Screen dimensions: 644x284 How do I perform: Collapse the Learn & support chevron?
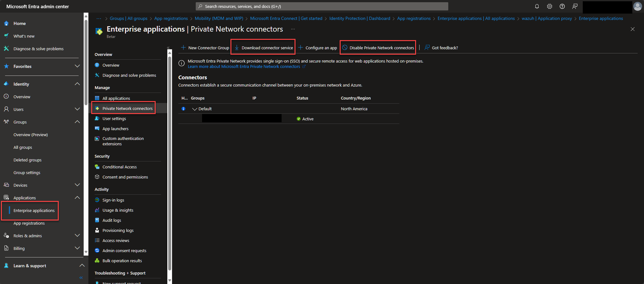tap(82, 265)
